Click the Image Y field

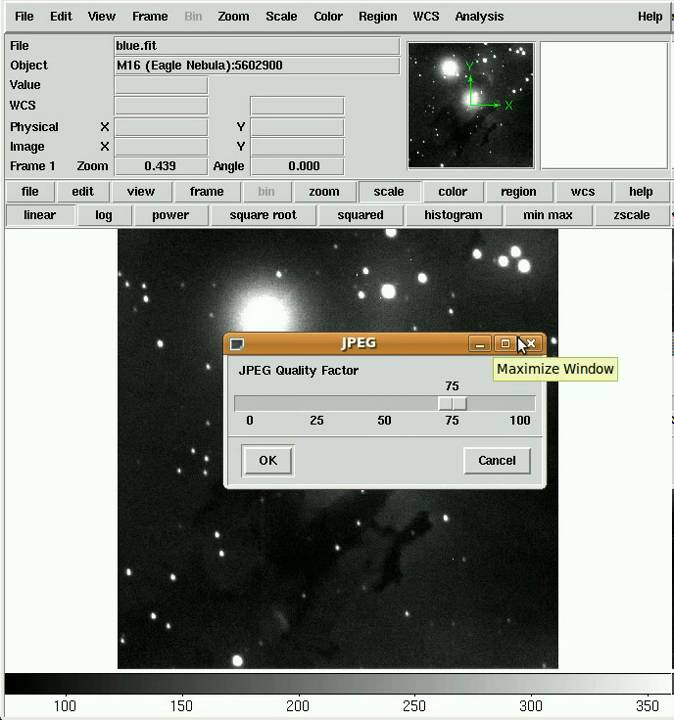point(298,147)
